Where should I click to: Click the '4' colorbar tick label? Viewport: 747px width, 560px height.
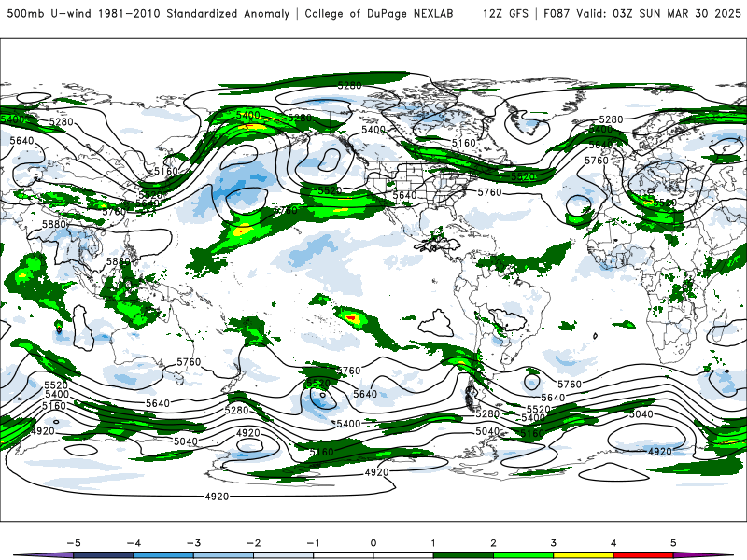(613, 543)
